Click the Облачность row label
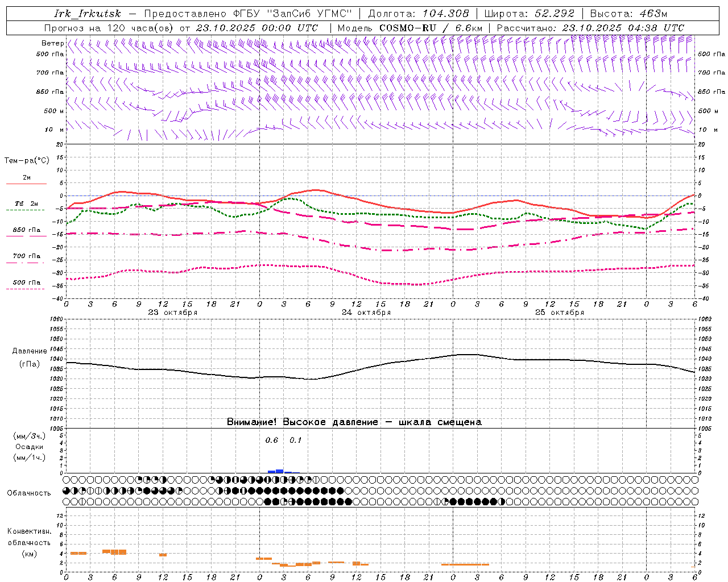This screenshot has width=728, height=582. coord(29,493)
